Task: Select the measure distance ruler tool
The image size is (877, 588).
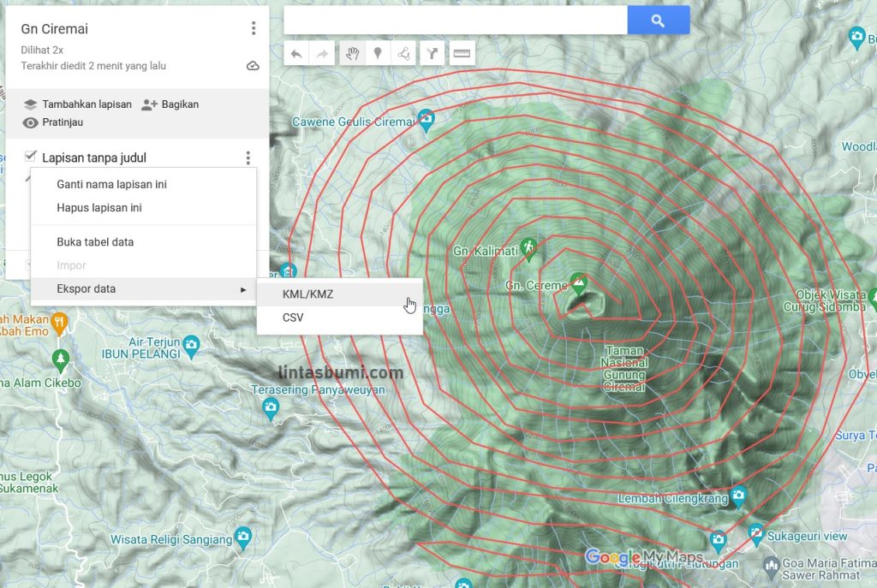Action: [462, 54]
